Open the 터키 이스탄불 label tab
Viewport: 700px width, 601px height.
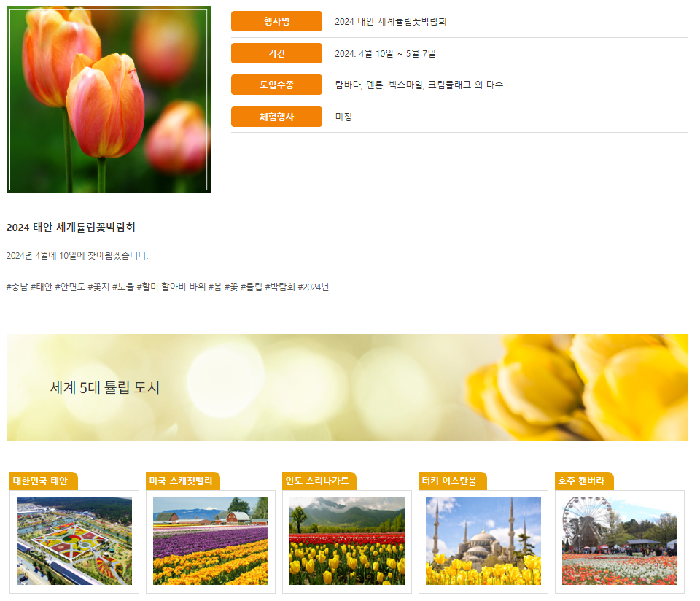[452, 481]
